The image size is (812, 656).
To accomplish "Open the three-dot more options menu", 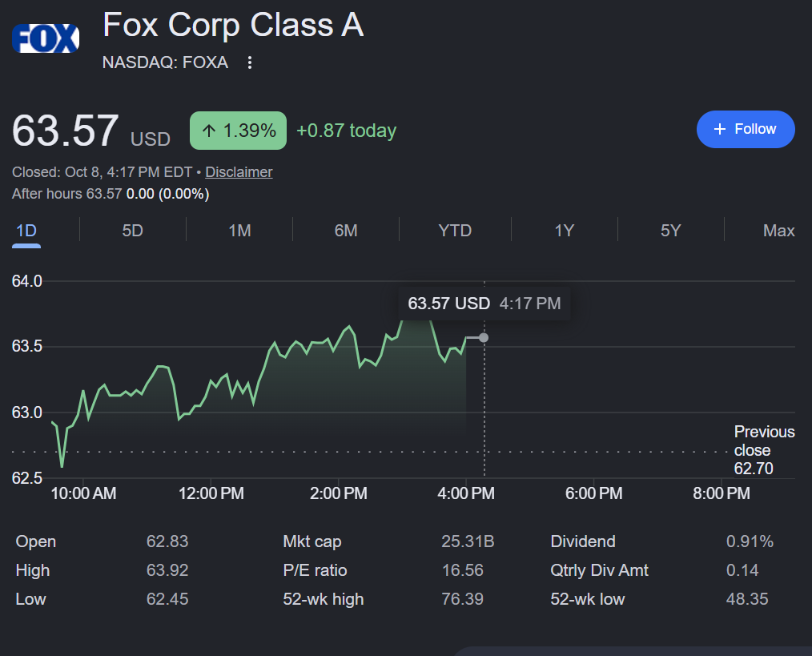I will [x=250, y=62].
